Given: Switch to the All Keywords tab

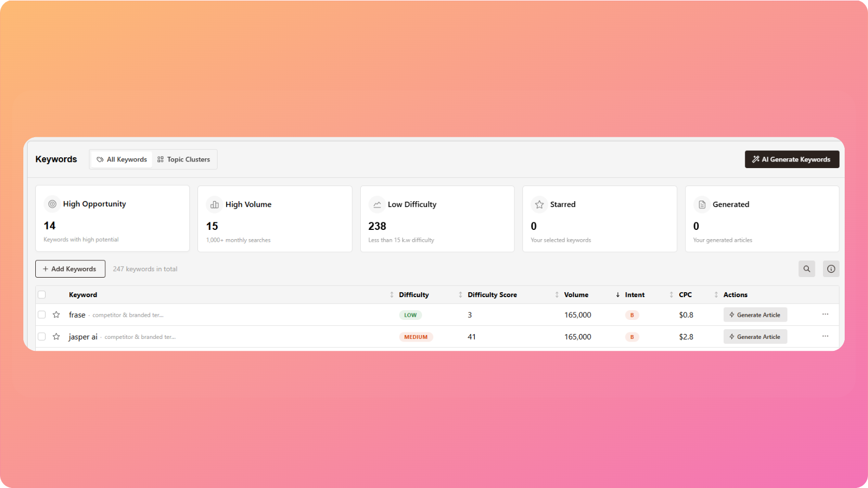Looking at the screenshot, I should (122, 159).
